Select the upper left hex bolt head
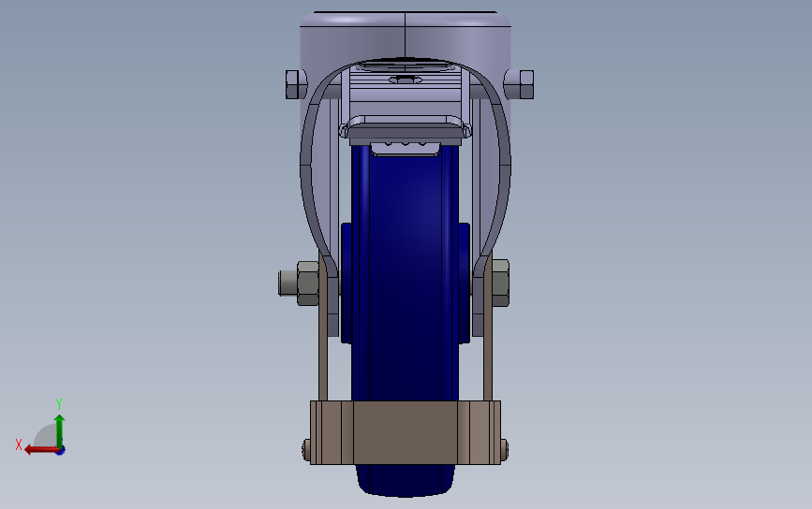The image size is (812, 509). coord(292,84)
